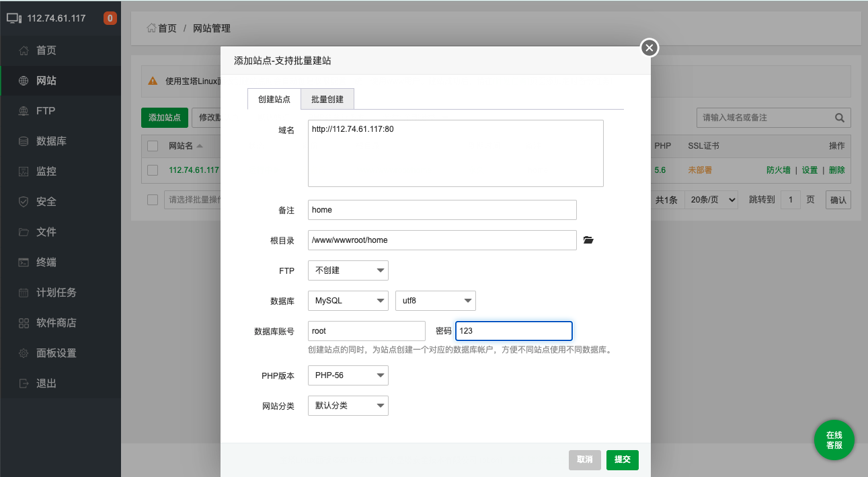This screenshot has height=477, width=868.
Task: Click the 根目录 path input field
Action: tap(442, 240)
